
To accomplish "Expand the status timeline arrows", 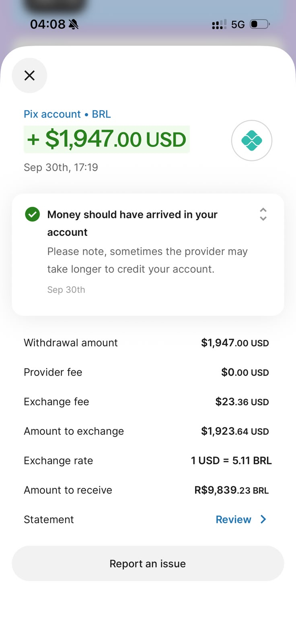I will [263, 214].
